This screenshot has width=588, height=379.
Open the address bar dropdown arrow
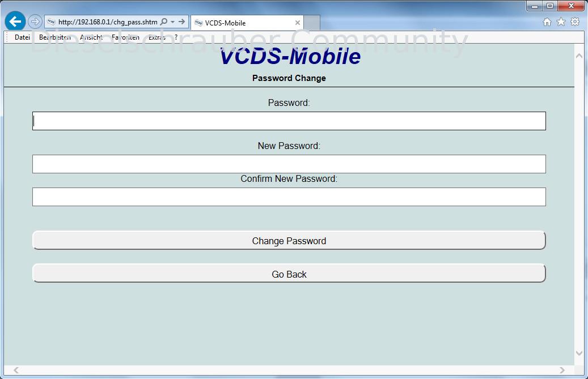tap(172, 22)
